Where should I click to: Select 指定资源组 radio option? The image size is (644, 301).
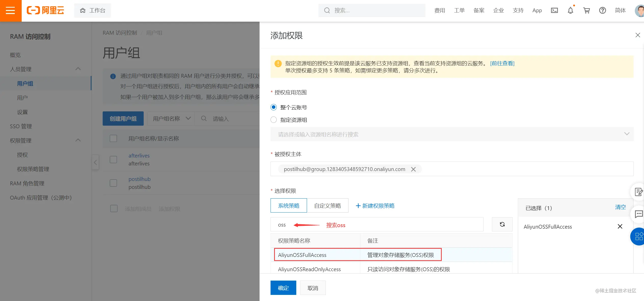point(274,120)
